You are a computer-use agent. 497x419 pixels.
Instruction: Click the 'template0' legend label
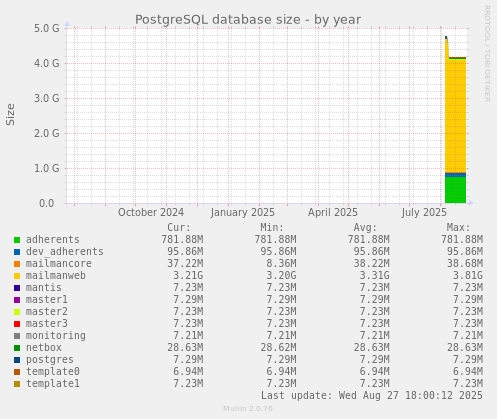coord(53,372)
